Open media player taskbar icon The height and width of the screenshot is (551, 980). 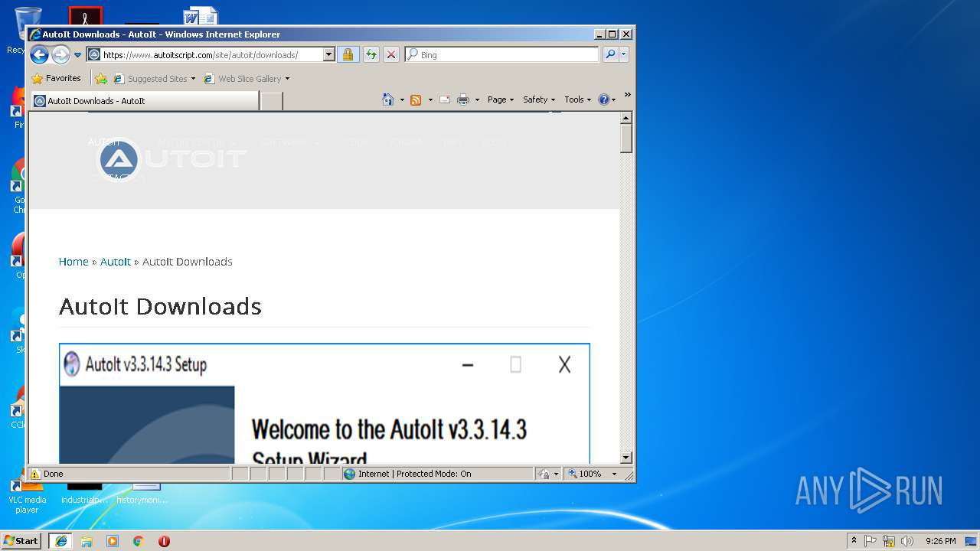[x=113, y=541]
